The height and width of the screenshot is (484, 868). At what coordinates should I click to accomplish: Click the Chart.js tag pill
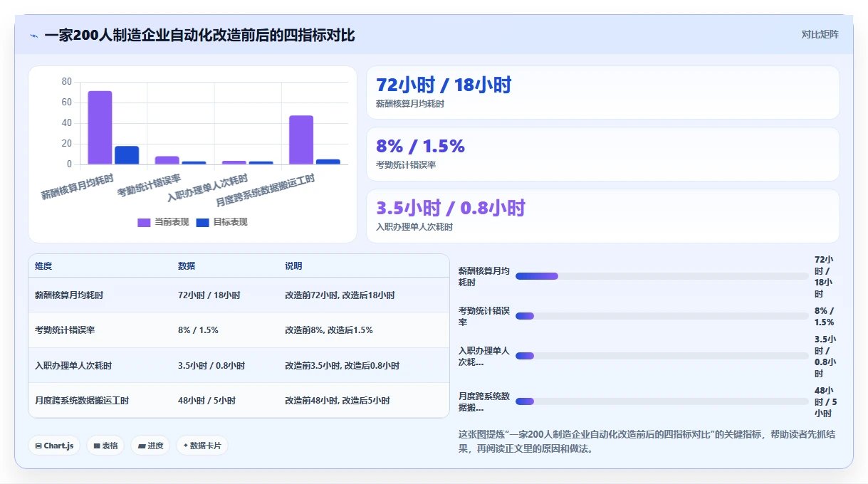tap(54, 446)
